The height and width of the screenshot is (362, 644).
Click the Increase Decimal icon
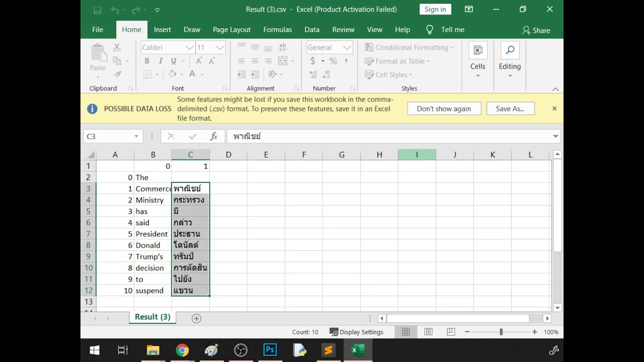pyautogui.click(x=313, y=74)
